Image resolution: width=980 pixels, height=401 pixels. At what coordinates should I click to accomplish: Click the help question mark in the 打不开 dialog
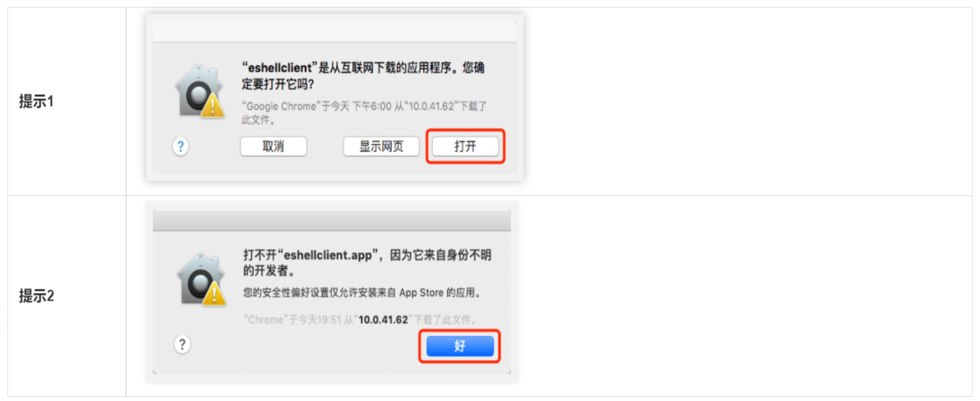(x=182, y=345)
